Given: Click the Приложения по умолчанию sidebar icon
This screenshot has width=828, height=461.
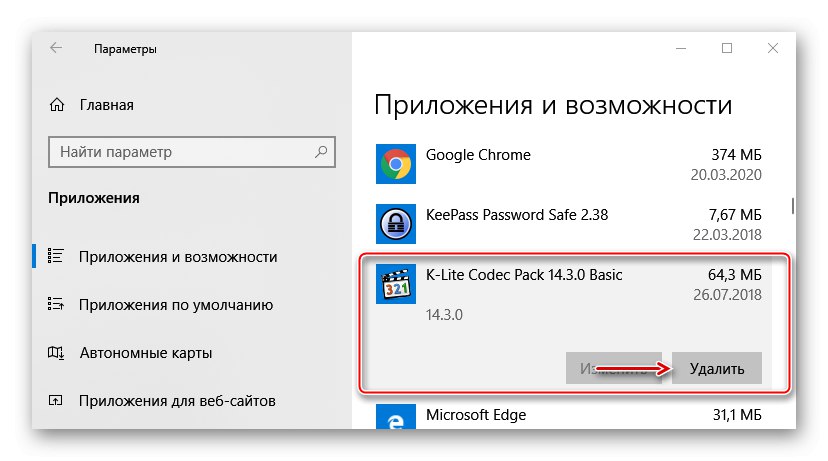Looking at the screenshot, I should coord(57,305).
